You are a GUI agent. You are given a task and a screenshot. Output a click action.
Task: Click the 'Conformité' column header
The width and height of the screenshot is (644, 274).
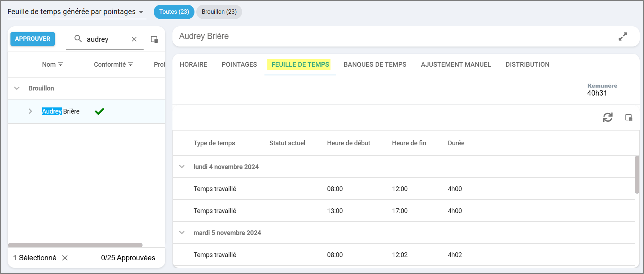coord(110,65)
